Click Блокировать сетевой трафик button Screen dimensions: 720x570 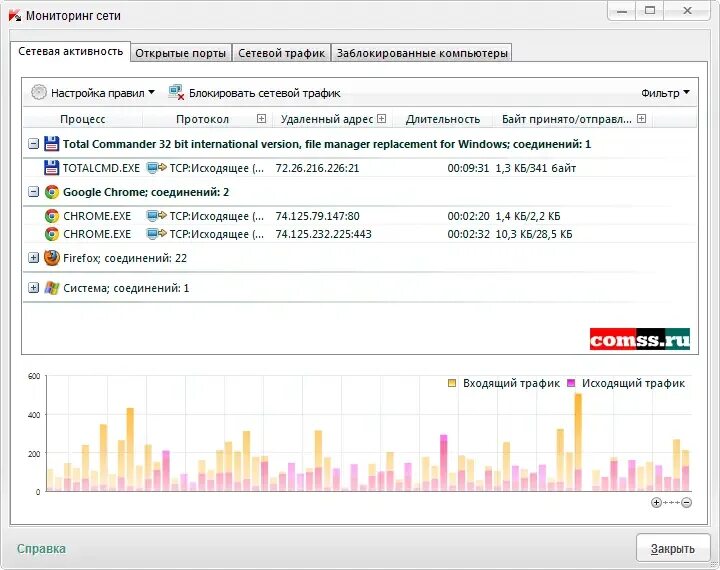pos(254,93)
